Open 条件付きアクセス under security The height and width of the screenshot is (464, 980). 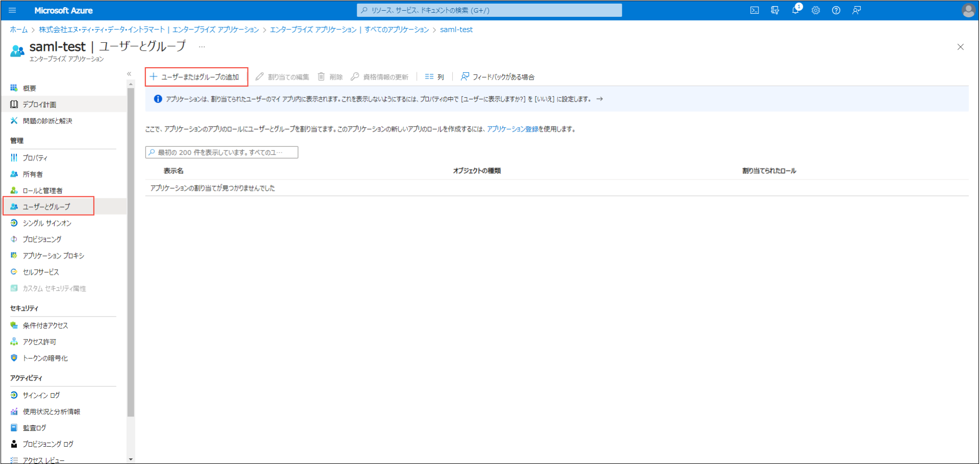click(x=45, y=326)
